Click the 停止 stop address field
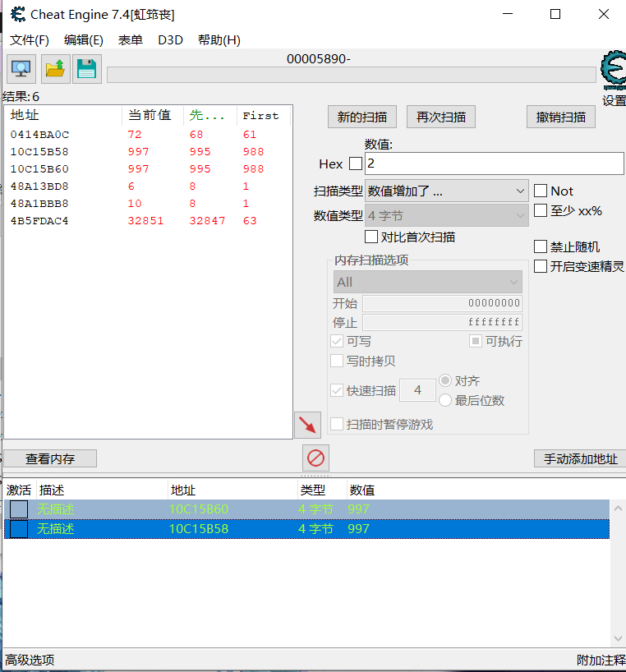 click(x=442, y=322)
